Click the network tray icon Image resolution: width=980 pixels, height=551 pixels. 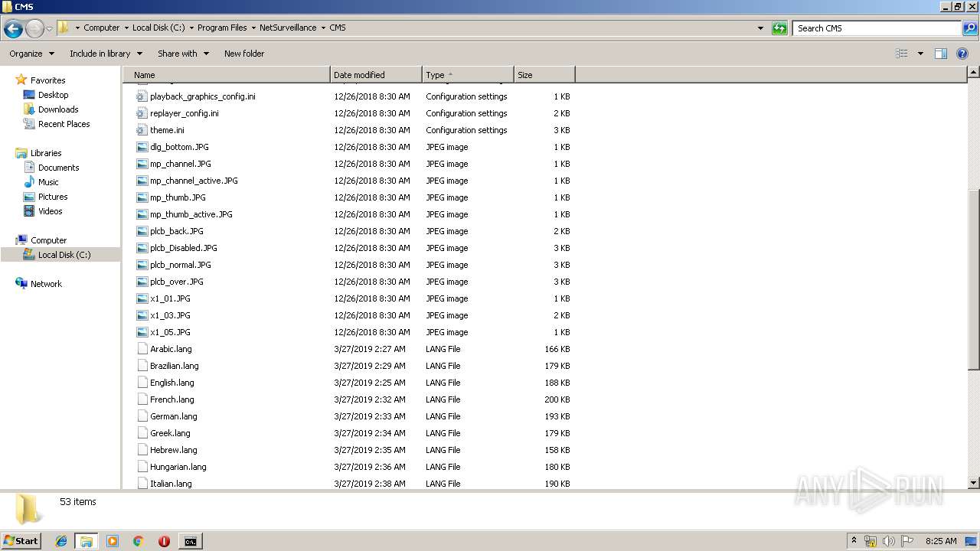click(871, 541)
